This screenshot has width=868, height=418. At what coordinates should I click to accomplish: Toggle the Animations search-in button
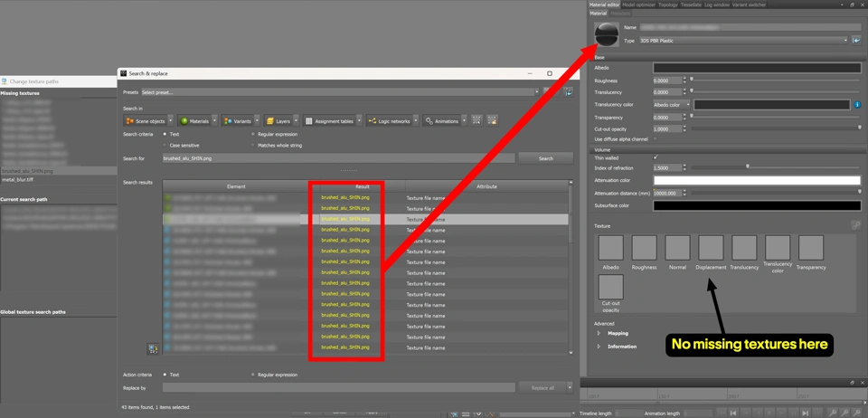click(x=441, y=120)
